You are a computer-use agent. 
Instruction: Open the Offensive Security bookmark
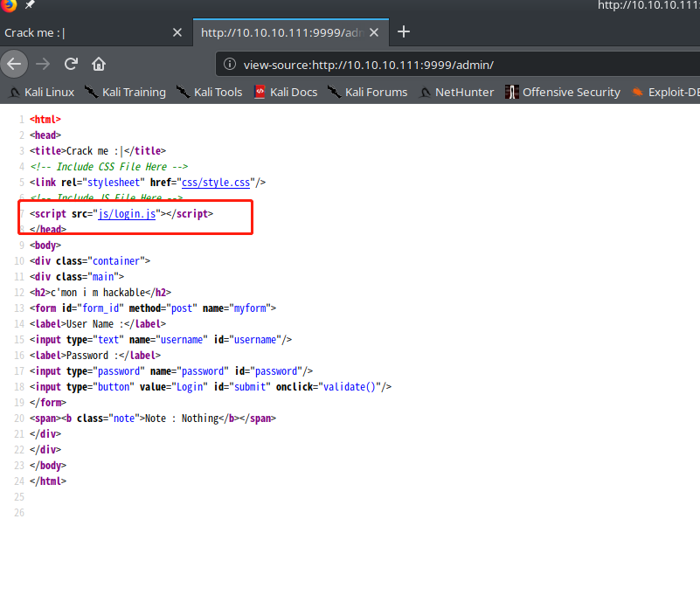click(563, 93)
